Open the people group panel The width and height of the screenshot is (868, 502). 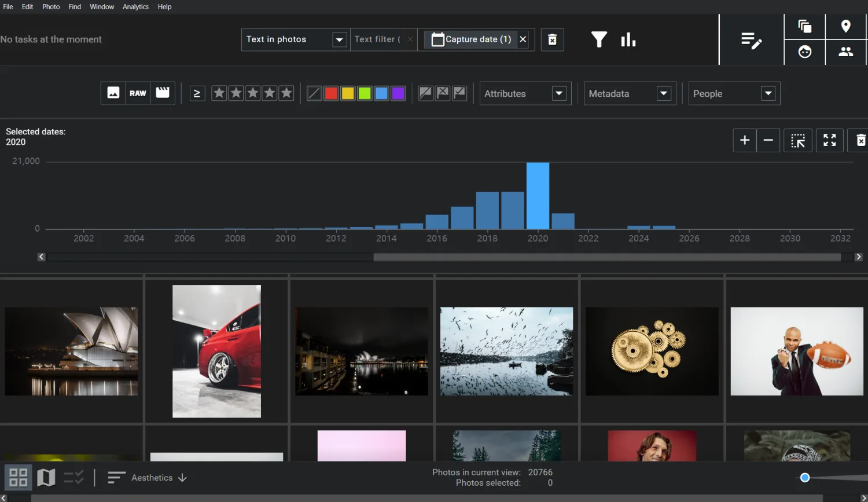pyautogui.click(x=845, y=52)
